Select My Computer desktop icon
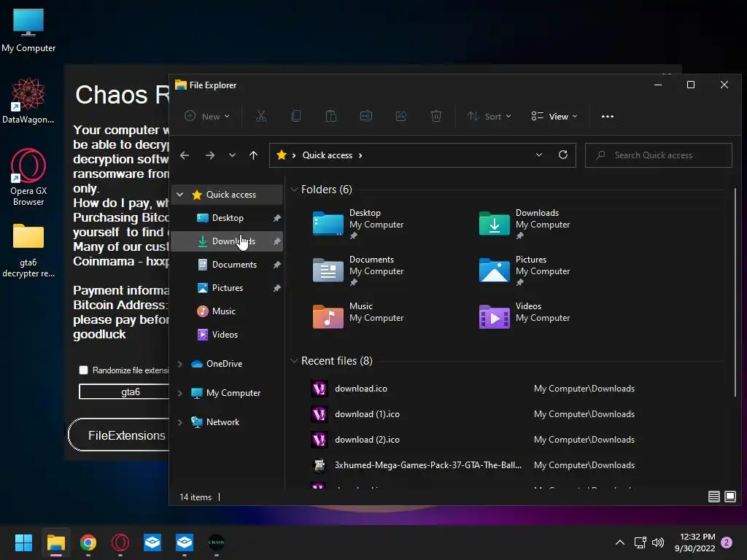The width and height of the screenshot is (747, 560). tap(28, 30)
